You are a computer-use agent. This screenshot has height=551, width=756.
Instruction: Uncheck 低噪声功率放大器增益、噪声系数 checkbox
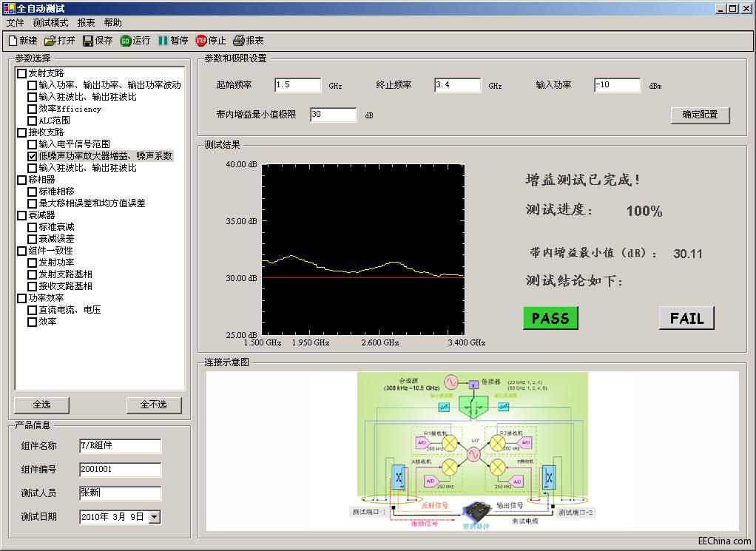click(x=32, y=156)
